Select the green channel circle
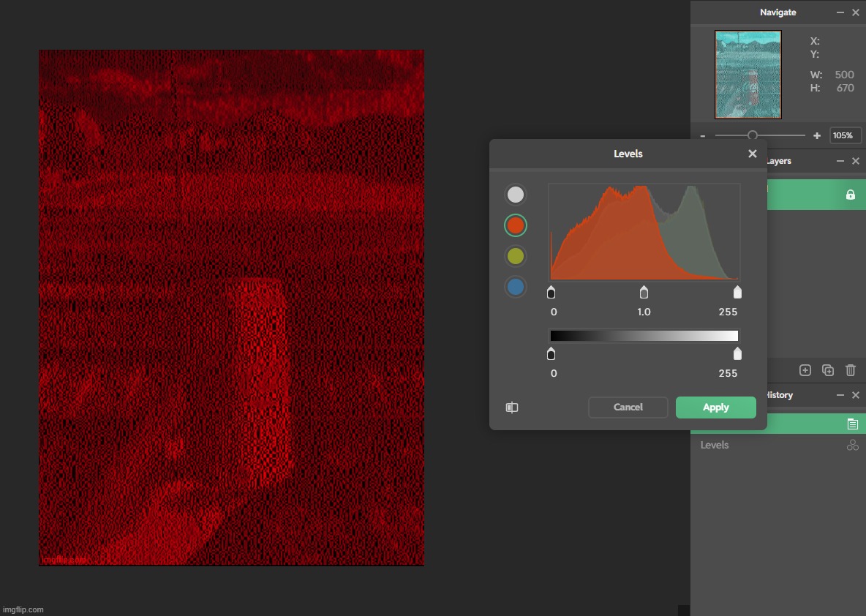This screenshot has height=616, width=866. click(x=516, y=256)
